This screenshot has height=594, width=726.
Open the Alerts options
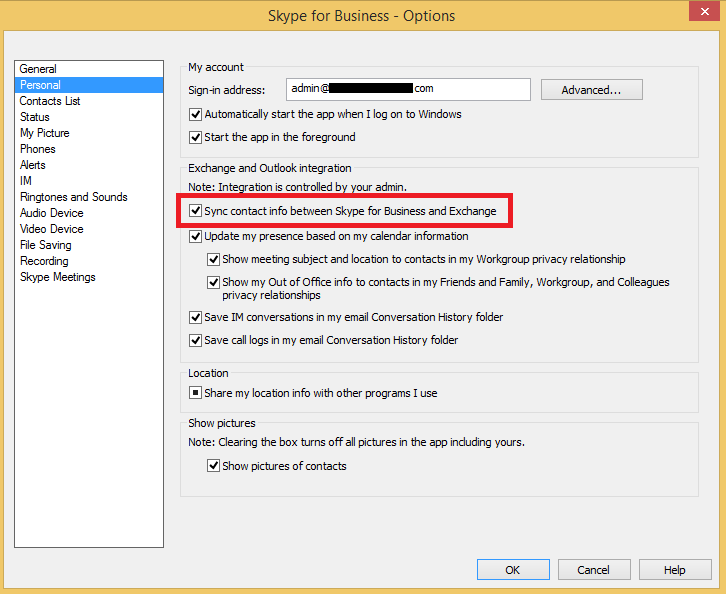click(x=33, y=165)
